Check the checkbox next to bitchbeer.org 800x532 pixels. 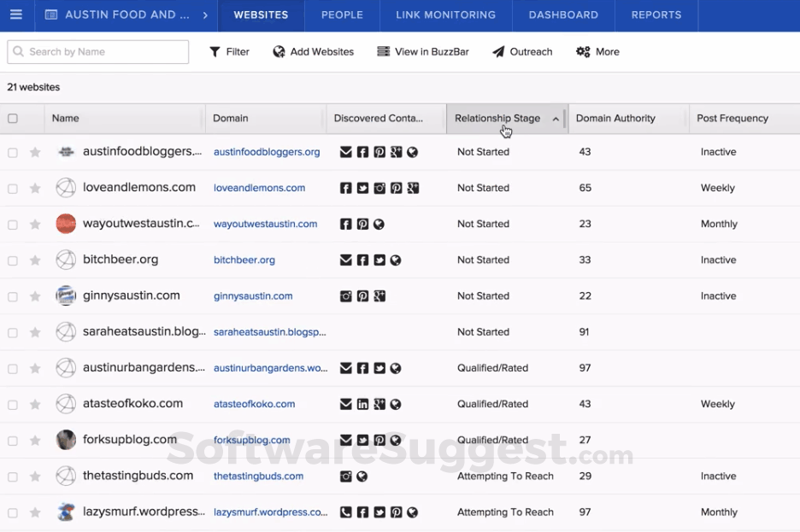click(x=11, y=260)
